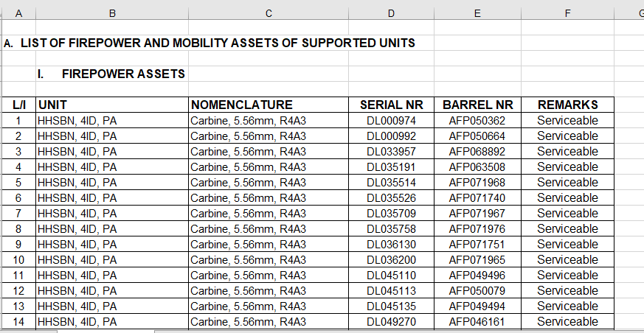
Task: Click the list title cell about firepower and mobility assets
Action: point(210,43)
